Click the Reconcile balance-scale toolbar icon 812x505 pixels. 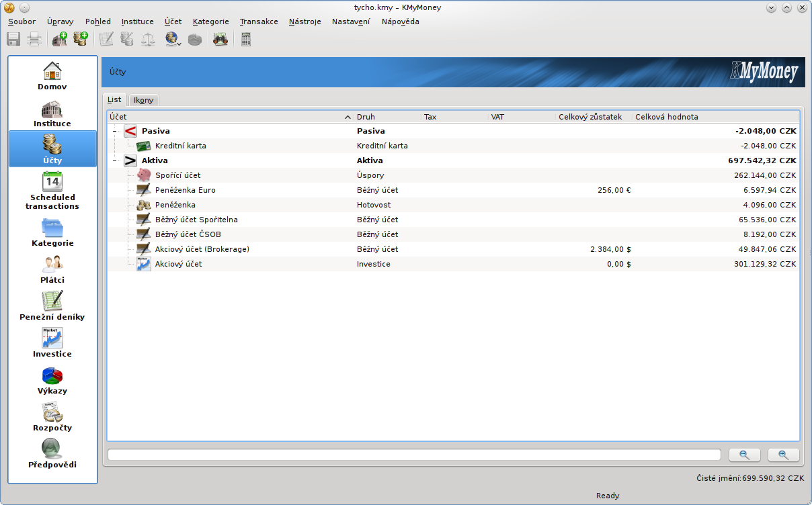tap(148, 39)
